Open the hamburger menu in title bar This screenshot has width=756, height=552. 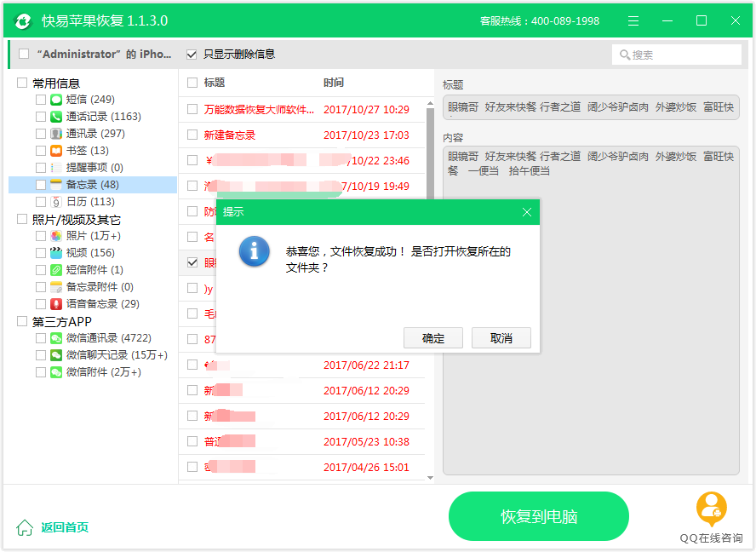[x=633, y=20]
